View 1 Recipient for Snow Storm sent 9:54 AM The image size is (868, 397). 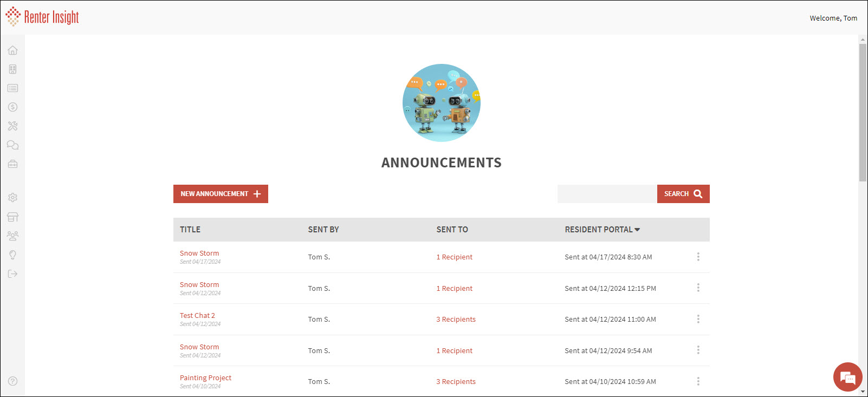454,350
